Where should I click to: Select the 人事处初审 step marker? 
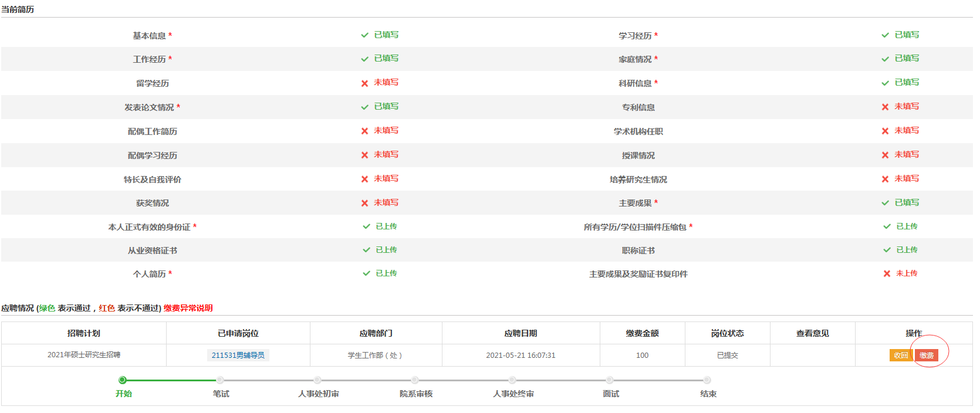pyautogui.click(x=317, y=380)
